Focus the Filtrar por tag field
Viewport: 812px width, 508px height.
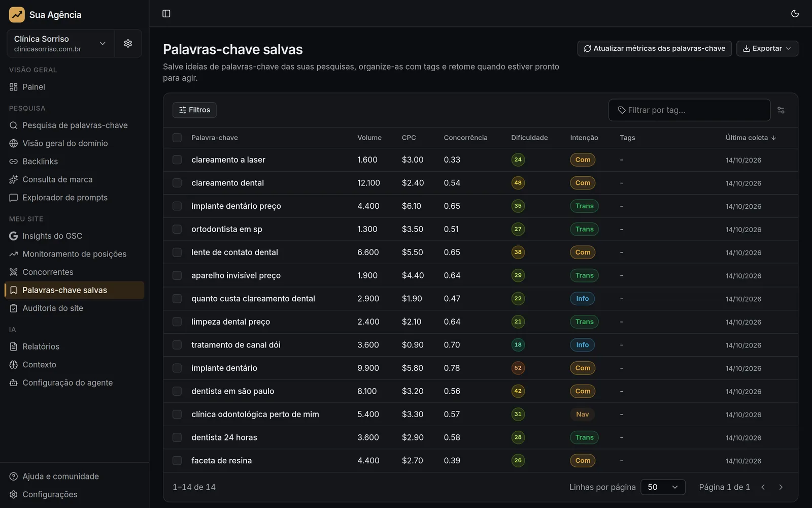coord(689,110)
